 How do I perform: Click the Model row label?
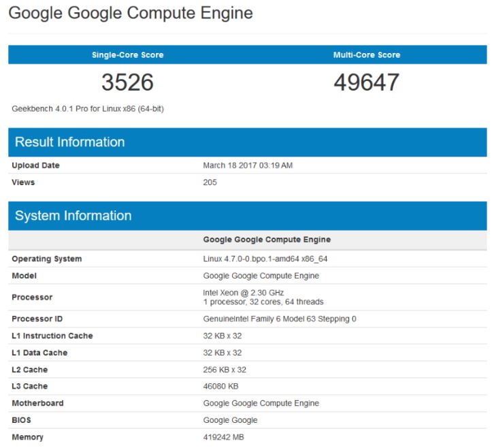click(24, 276)
